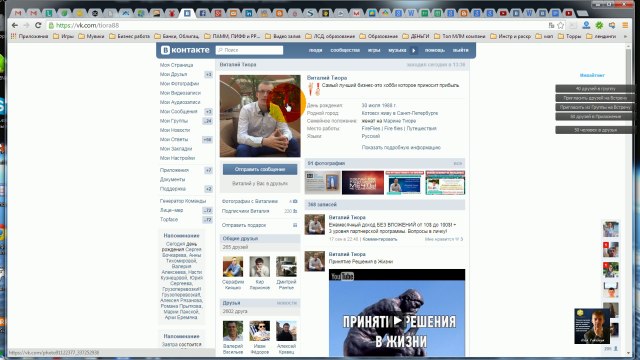Click the profile photo of Виталий
Screen dimensions: 640x360
tap(260, 116)
